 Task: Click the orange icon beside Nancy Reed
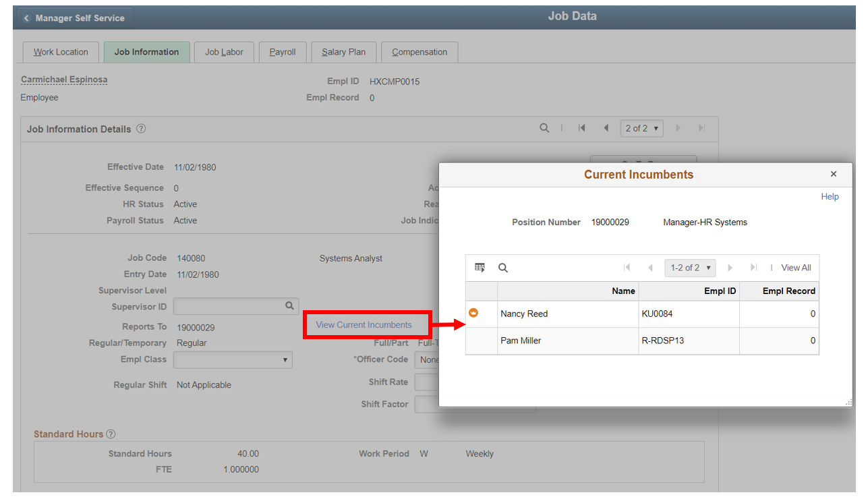tap(473, 313)
